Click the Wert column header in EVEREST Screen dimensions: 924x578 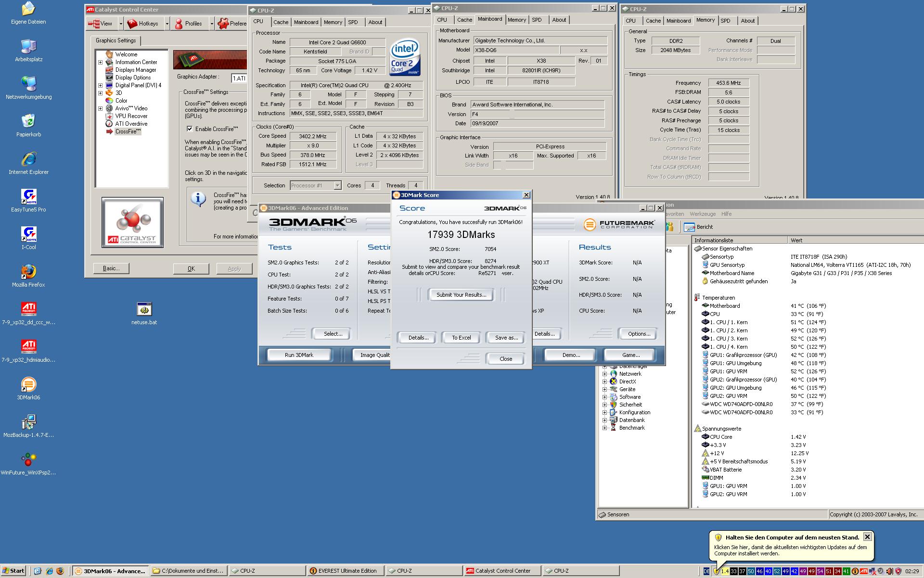point(855,240)
